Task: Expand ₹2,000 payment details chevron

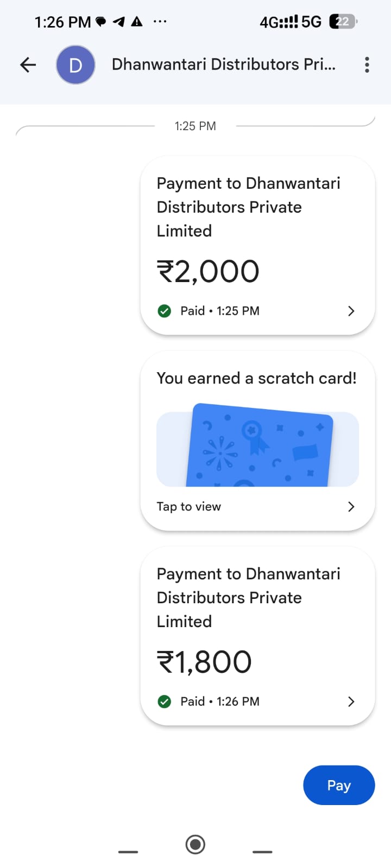Action: 351,311
